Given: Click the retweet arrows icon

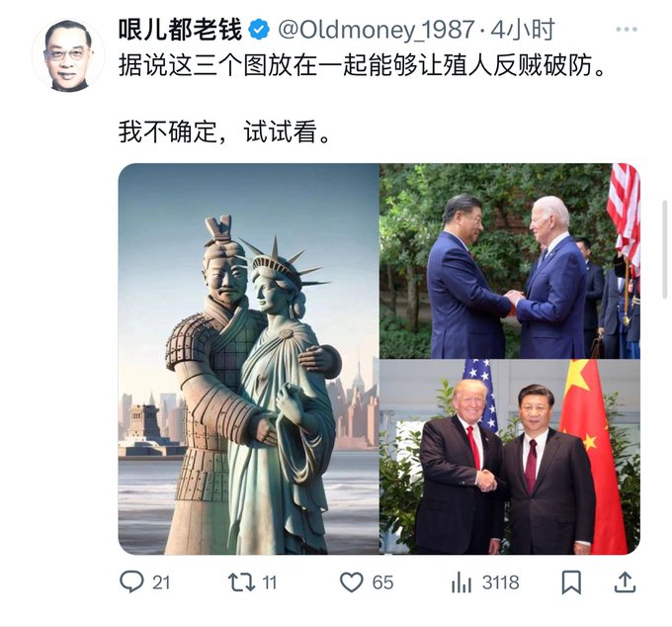Looking at the screenshot, I should point(241,582).
